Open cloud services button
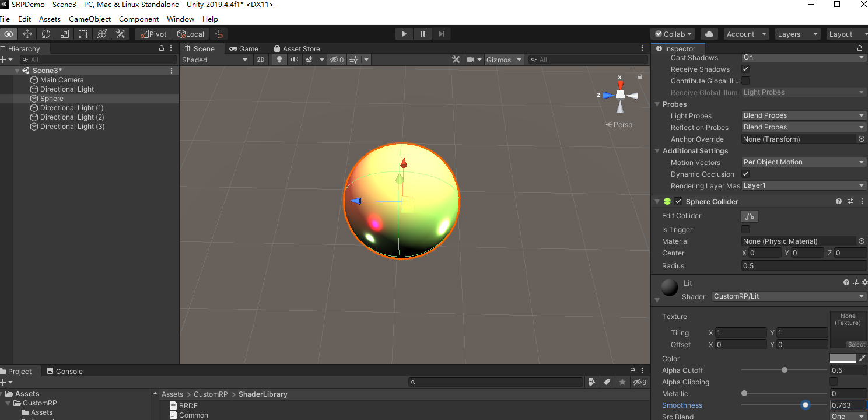This screenshot has width=868, height=420. click(x=709, y=34)
